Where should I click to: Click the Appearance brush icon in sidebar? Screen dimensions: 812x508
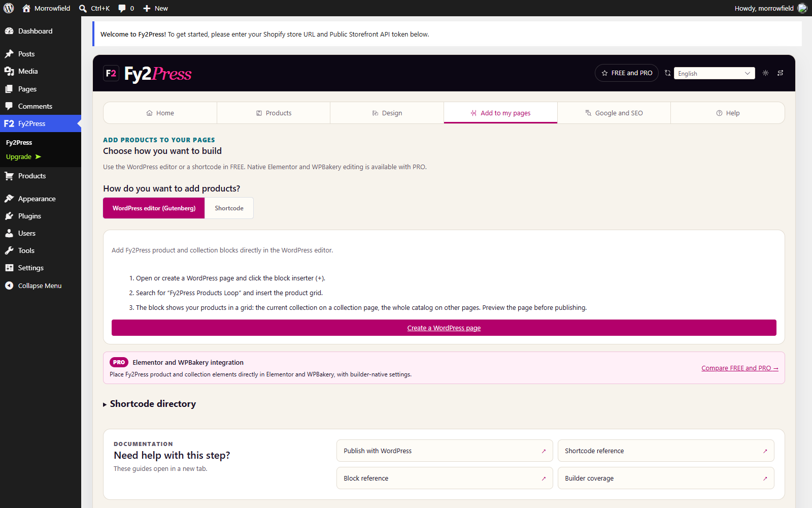pos(9,199)
